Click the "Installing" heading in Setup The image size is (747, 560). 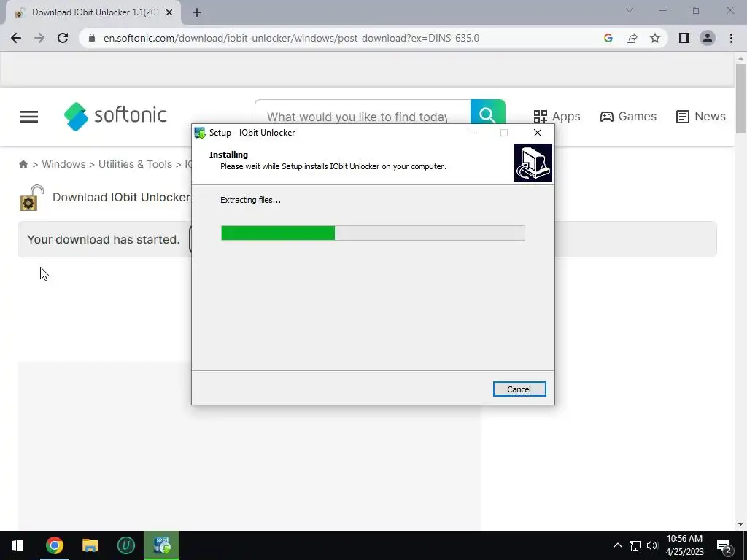(x=228, y=155)
